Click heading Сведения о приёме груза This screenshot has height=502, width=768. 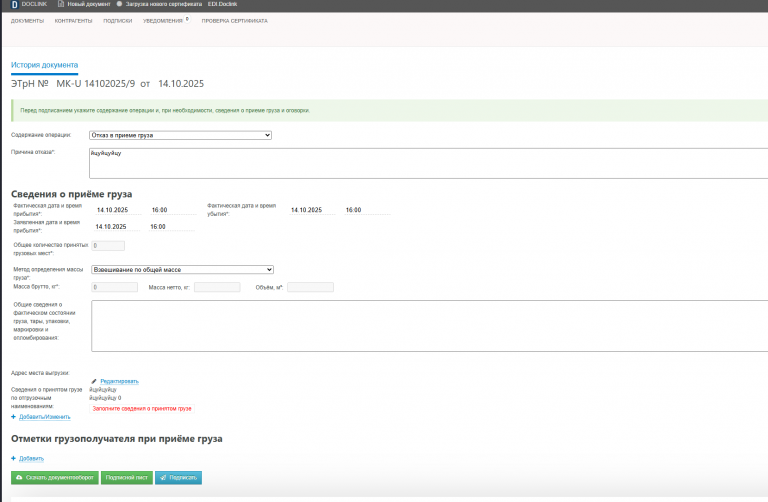tap(72, 194)
